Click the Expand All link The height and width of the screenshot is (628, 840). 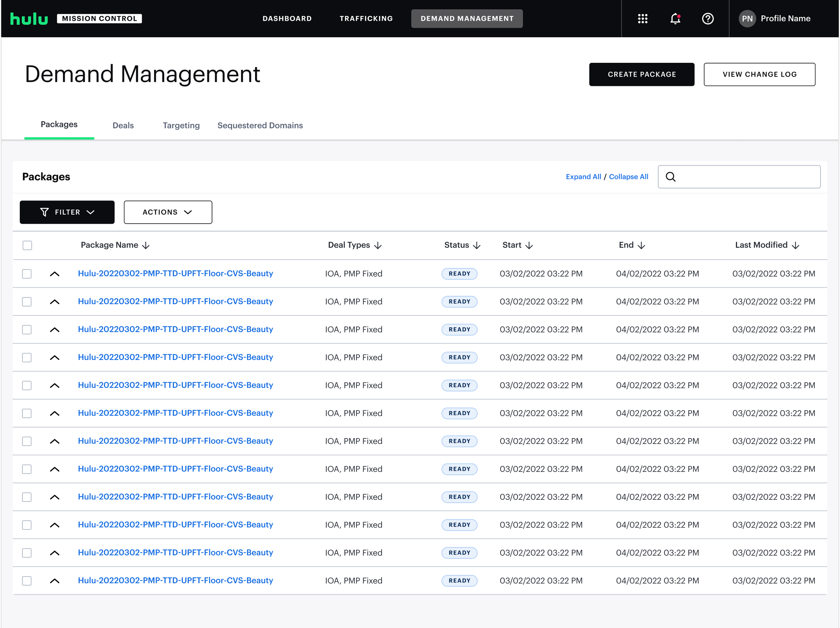(583, 177)
